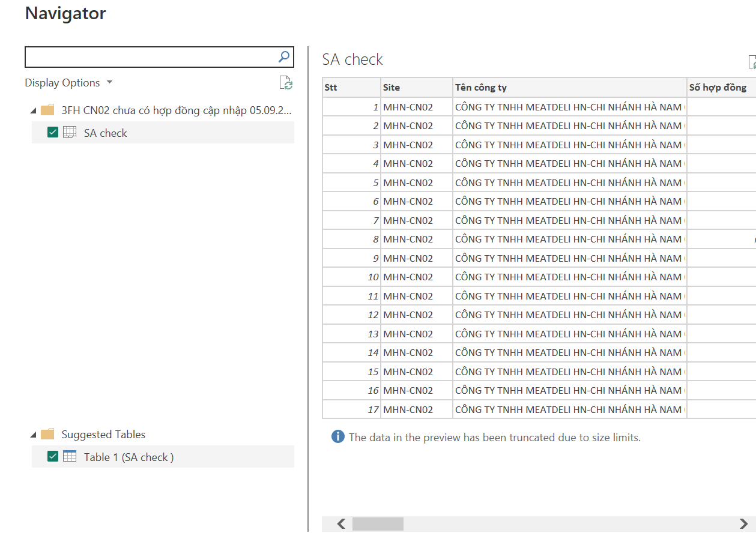This screenshot has width=756, height=542.
Task: Click the Stt cell with value 12
Action: point(351,315)
